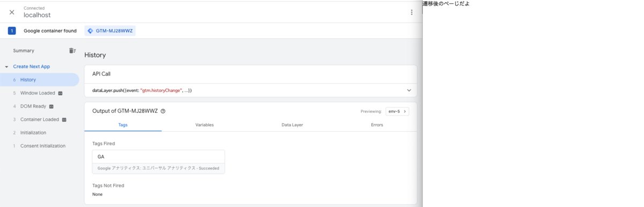
Task: Select the Initialization event
Action: point(40,133)
